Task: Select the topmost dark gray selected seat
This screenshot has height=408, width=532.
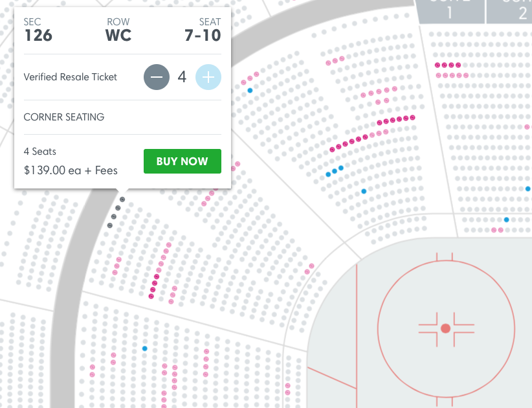Action: tap(122, 199)
